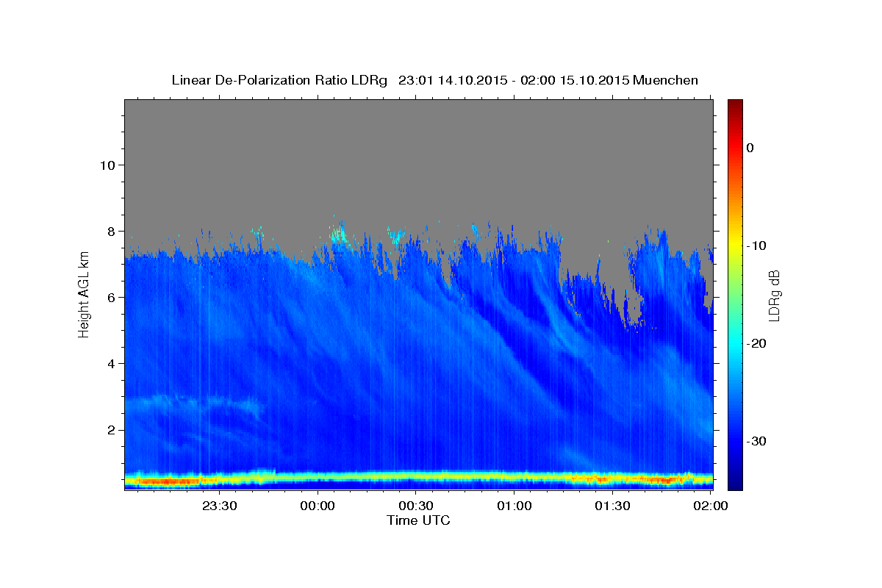The height and width of the screenshot is (588, 882).
Task: Click the '23:30' time tick label
Action: 220,506
